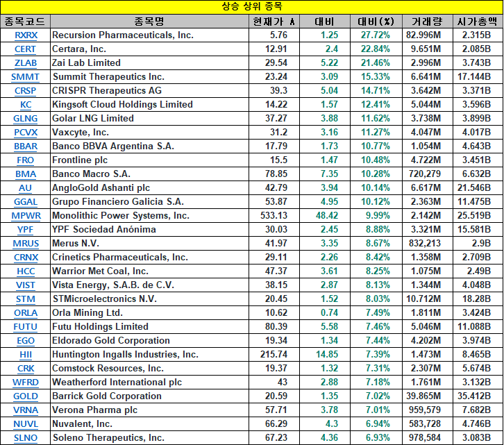Select the Huntington Ingalls Industries, Inc. cell
504x445 pixels.
pyautogui.click(x=149, y=354)
